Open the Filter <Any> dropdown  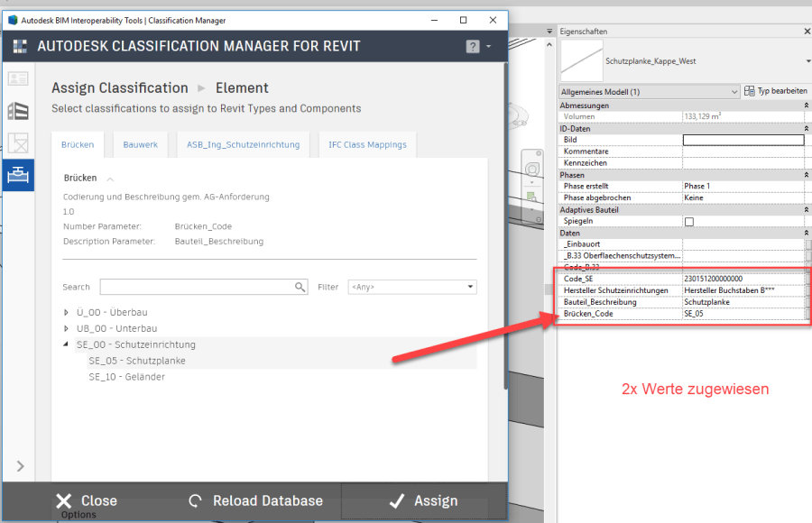point(412,287)
